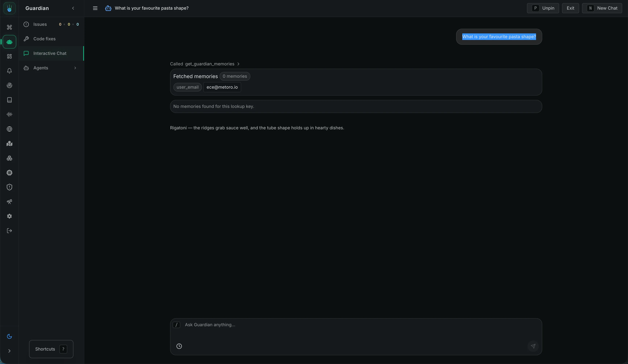Expand the Agents submenu chevron
The image size is (628, 364).
[75, 68]
